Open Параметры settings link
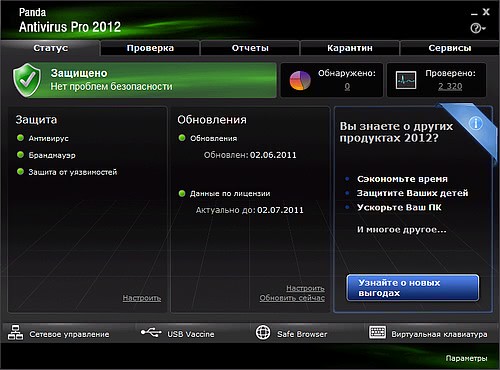Screen dimensions: 500x370 (x=466, y=358)
